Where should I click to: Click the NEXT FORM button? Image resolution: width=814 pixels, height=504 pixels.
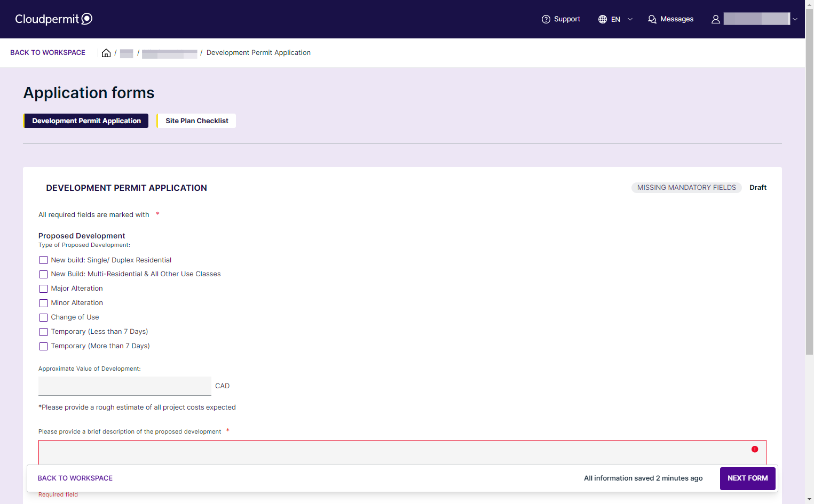(x=747, y=478)
